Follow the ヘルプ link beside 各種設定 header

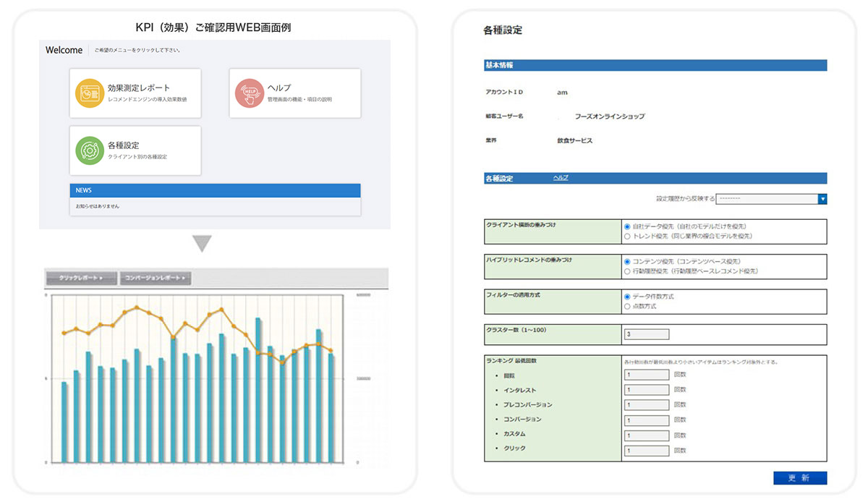coord(561,177)
